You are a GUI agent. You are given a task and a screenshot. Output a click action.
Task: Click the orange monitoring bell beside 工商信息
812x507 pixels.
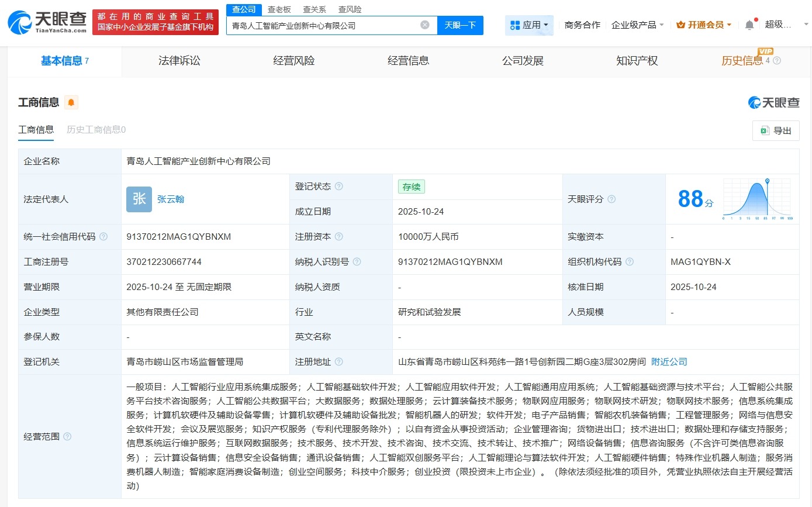tap(71, 102)
